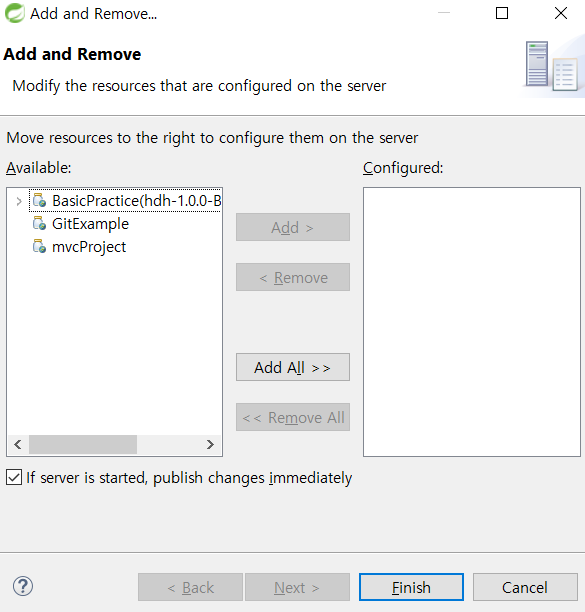
Task: Select the mvcProject module
Action: (89, 247)
